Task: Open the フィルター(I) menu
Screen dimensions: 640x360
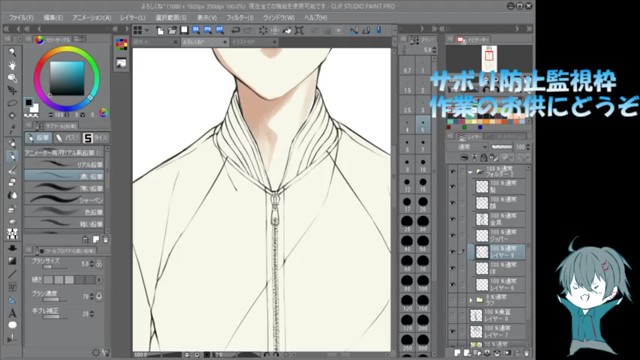Action: (240, 18)
